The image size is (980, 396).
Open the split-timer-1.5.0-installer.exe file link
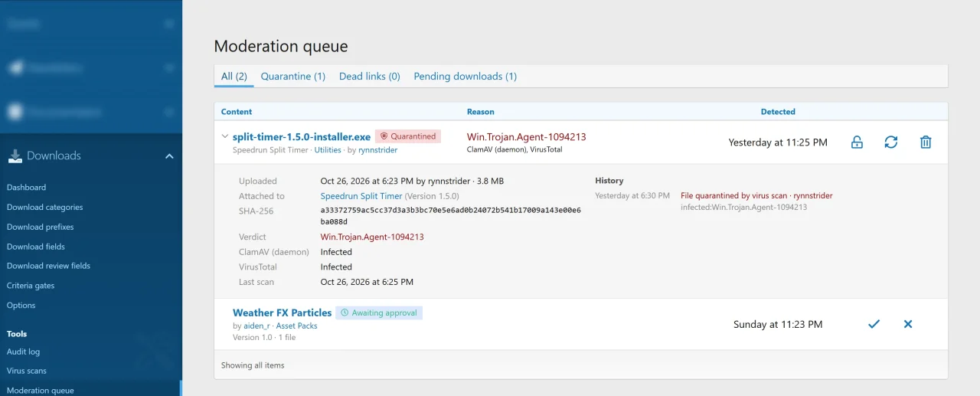302,136
